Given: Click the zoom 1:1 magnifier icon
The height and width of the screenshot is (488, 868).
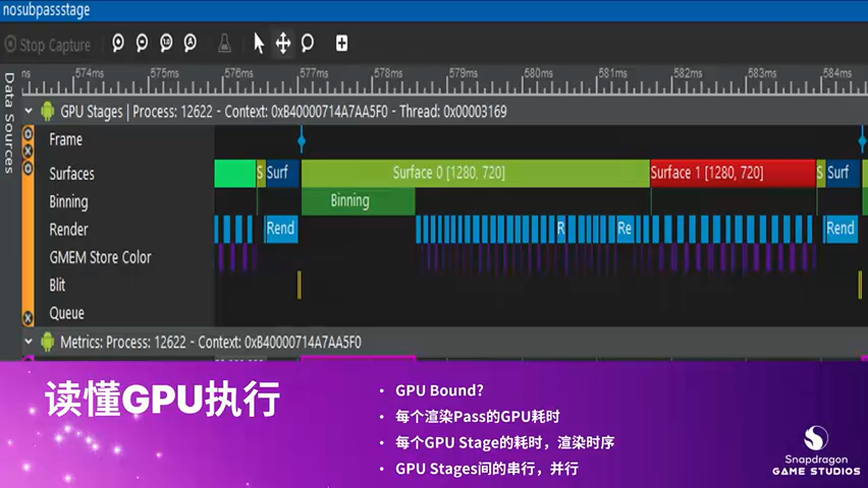Looking at the screenshot, I should (165, 43).
